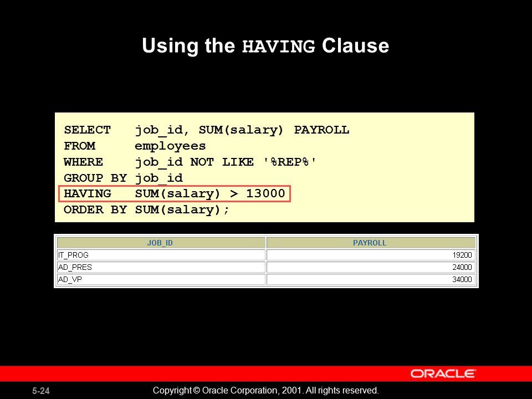Click the 'GROUP BY job_id' line
This screenshot has width=532, height=399.
click(124, 178)
